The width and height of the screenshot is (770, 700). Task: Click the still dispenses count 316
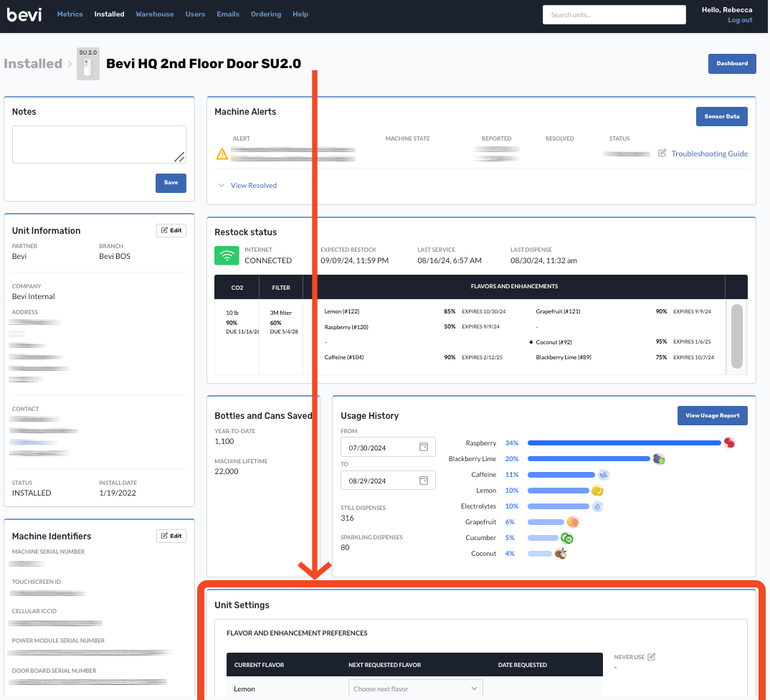347,518
